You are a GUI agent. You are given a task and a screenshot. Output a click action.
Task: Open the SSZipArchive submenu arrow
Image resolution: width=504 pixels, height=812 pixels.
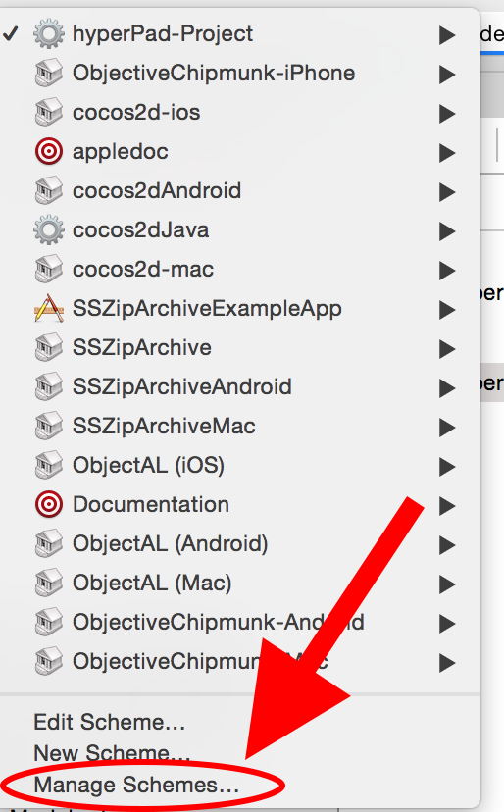447,348
